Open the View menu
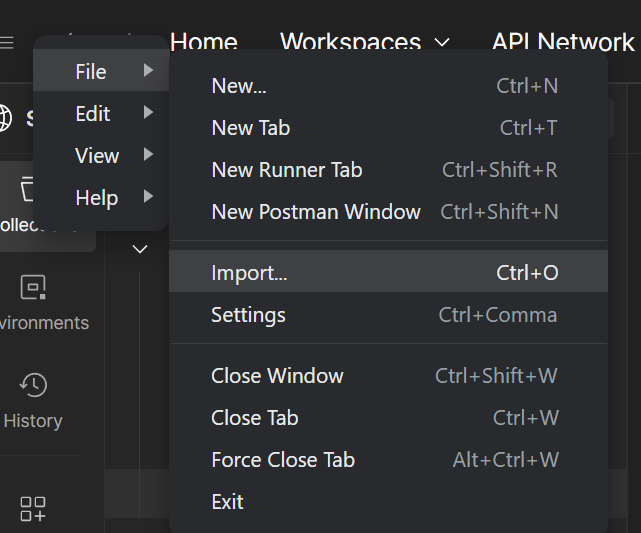Image resolution: width=641 pixels, height=533 pixels. (101, 155)
